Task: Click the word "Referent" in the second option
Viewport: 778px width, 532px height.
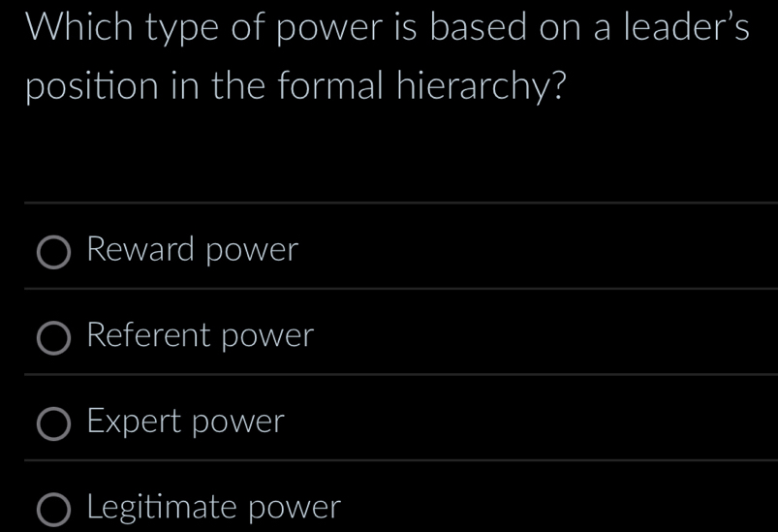Action: [148, 336]
